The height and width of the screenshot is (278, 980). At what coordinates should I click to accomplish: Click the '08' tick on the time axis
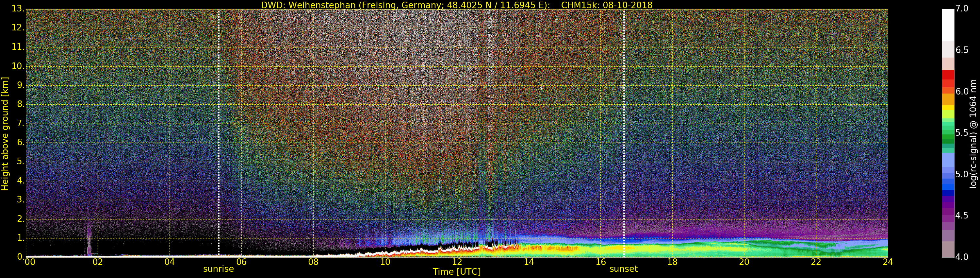pyautogui.click(x=313, y=262)
